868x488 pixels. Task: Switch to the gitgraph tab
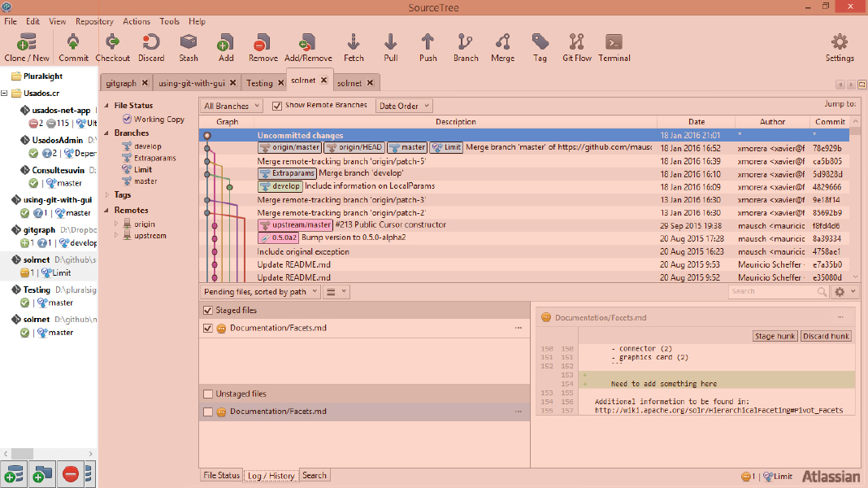120,83
